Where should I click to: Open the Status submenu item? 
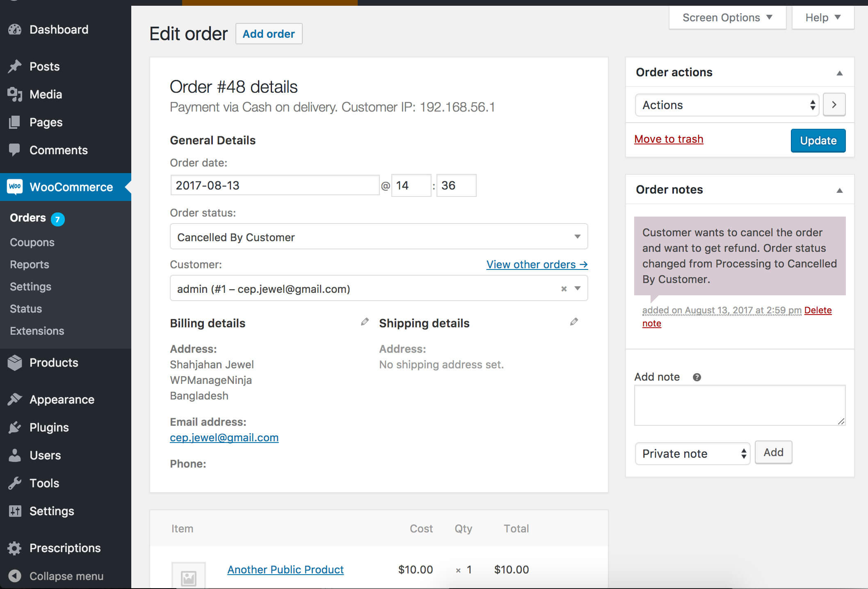pos(26,309)
